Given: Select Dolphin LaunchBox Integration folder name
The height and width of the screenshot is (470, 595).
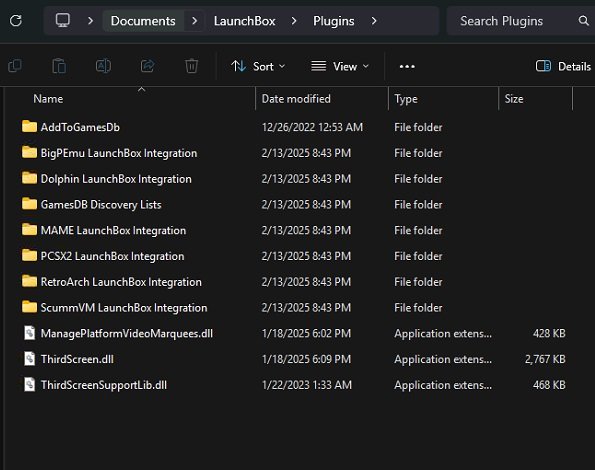Looking at the screenshot, I should (x=116, y=179).
